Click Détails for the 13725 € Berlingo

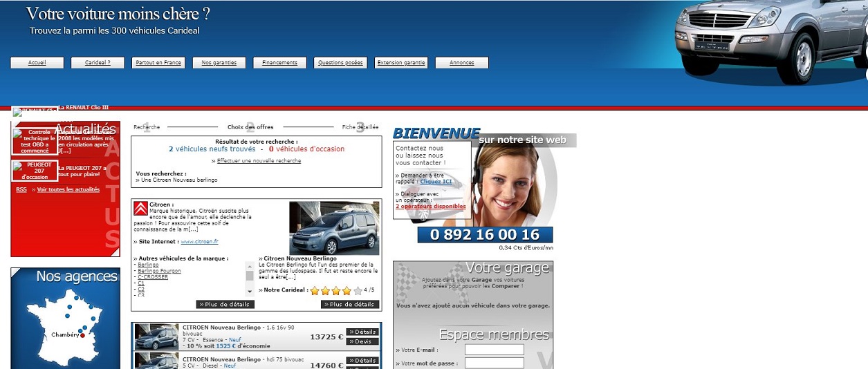(362, 332)
